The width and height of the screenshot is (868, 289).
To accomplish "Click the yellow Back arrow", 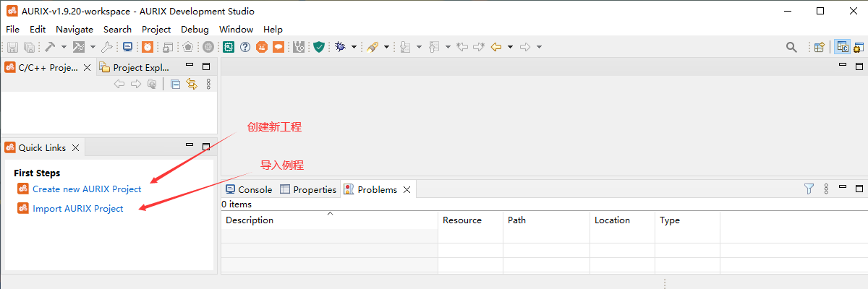I will pyautogui.click(x=496, y=47).
